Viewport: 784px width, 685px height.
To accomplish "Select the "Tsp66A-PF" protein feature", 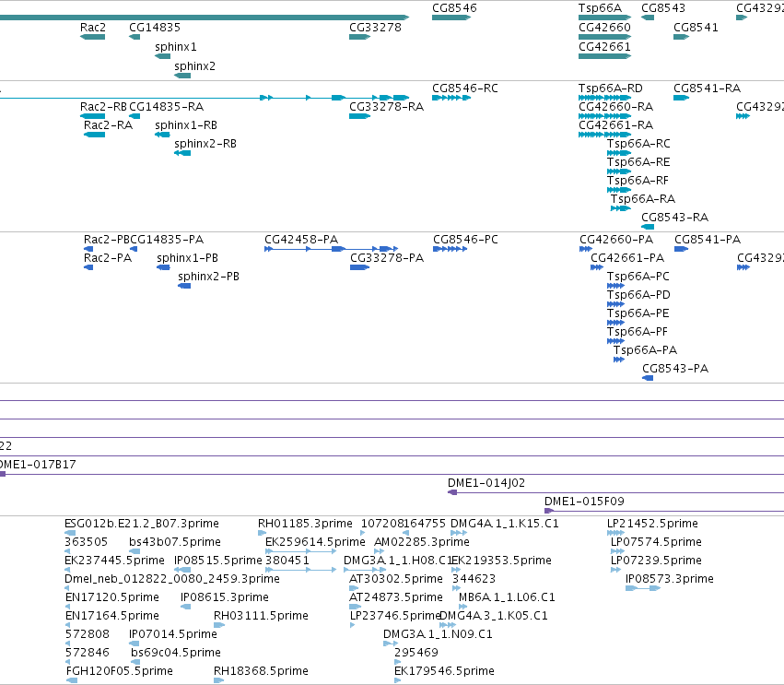I will coord(637,333).
